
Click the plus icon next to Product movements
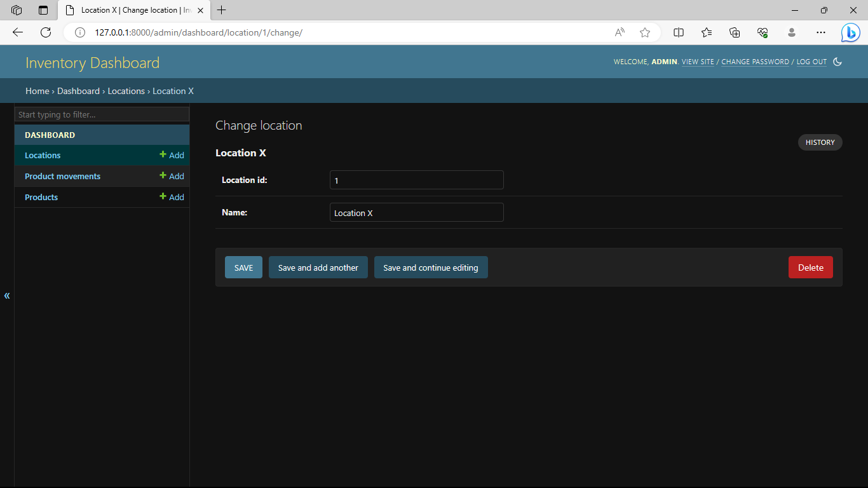pyautogui.click(x=163, y=176)
